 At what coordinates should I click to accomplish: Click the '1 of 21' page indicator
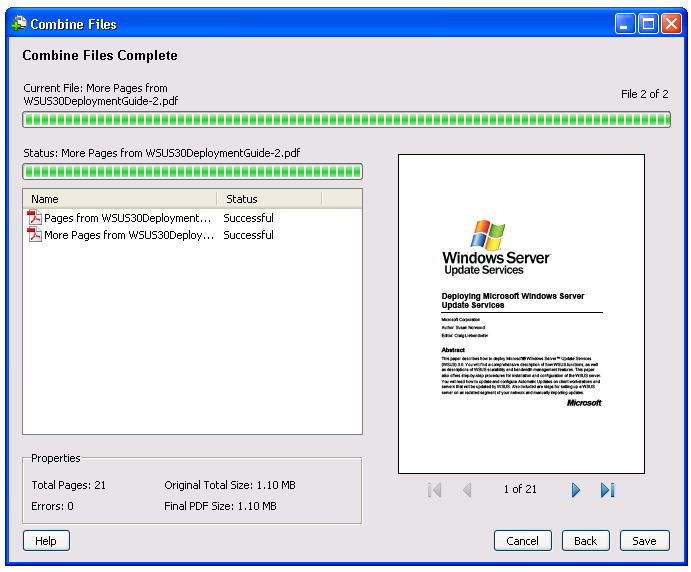coord(520,489)
